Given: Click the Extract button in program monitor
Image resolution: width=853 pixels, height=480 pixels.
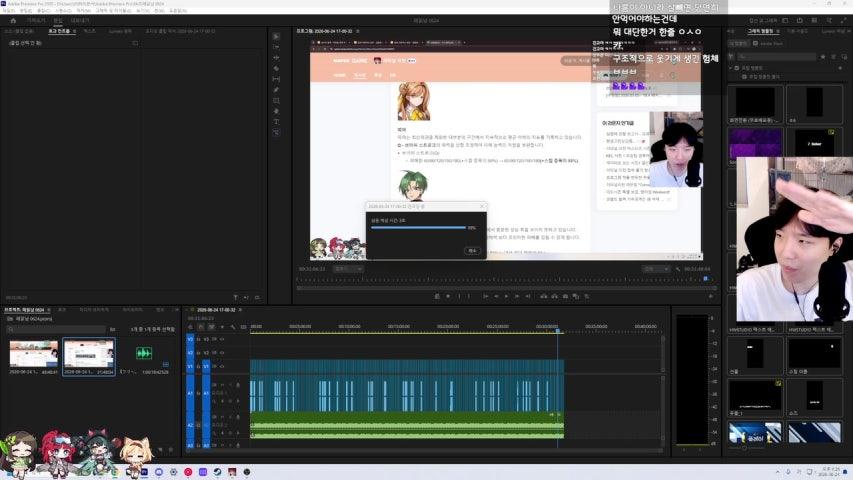Looking at the screenshot, I should (554, 297).
